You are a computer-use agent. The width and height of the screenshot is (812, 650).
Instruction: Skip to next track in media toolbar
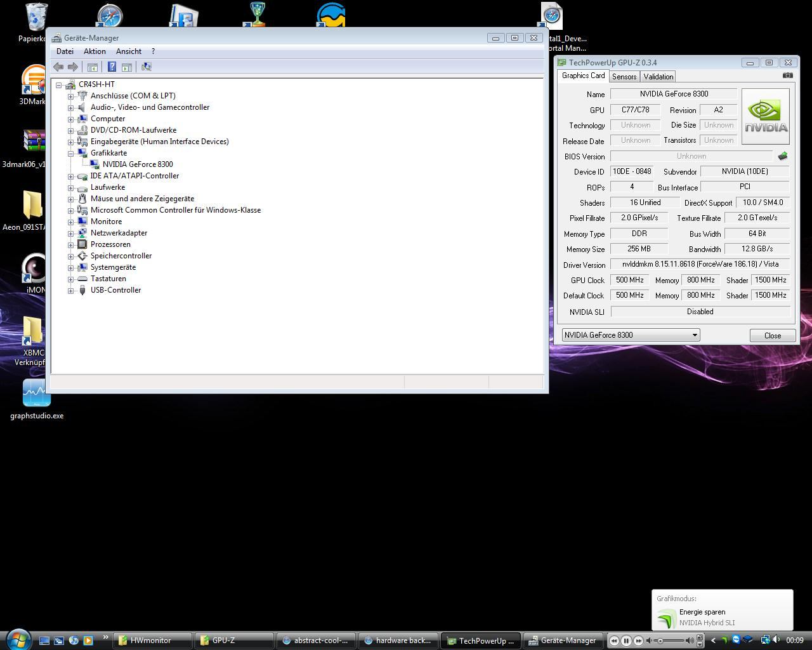[x=638, y=640]
